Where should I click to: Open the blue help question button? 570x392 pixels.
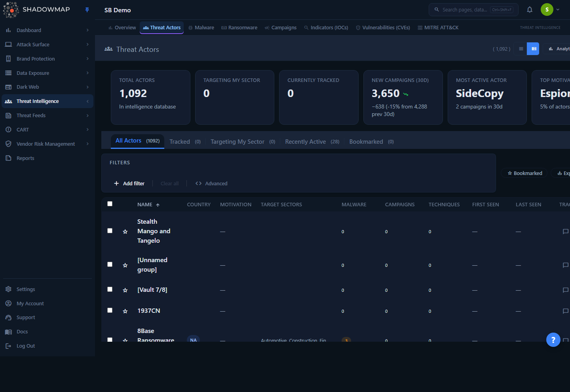point(553,339)
